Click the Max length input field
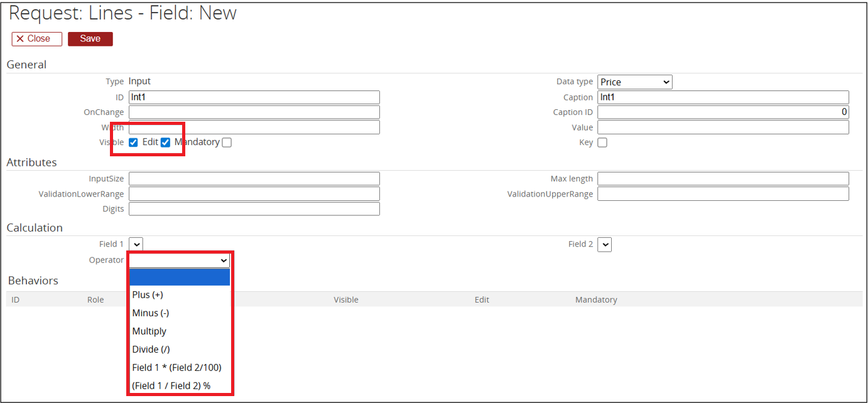The height and width of the screenshot is (403, 868). [722, 179]
